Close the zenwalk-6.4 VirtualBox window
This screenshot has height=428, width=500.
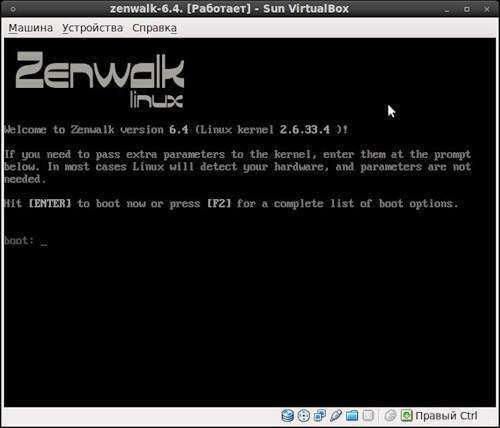[487, 9]
